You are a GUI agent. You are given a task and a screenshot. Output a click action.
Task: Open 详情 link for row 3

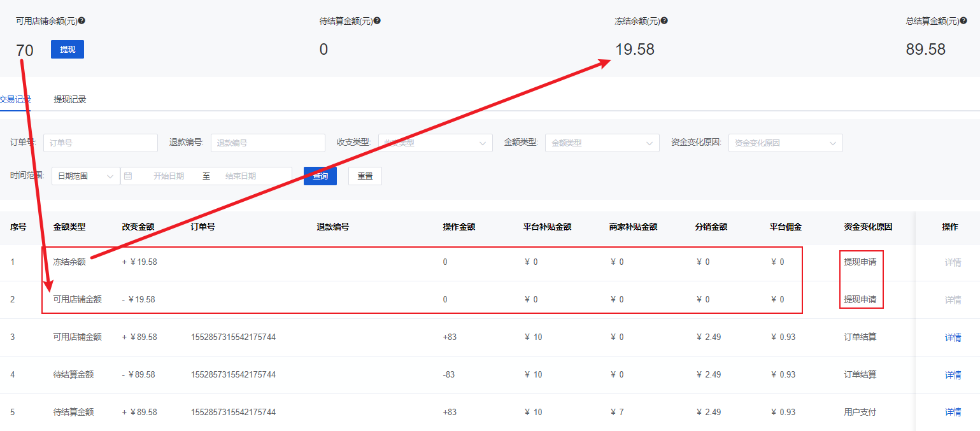pyautogui.click(x=953, y=337)
